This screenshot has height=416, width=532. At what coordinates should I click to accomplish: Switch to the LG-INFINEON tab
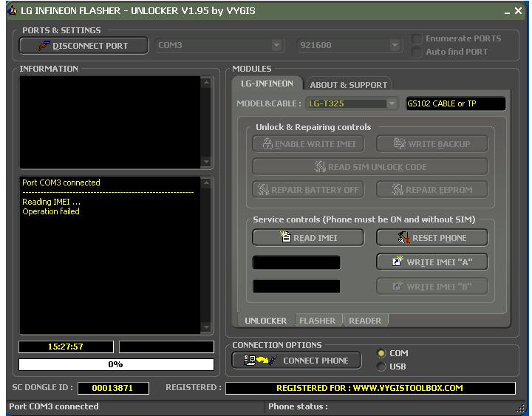[x=267, y=83]
